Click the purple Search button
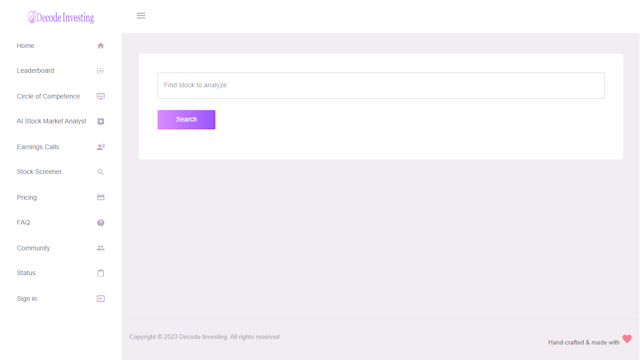The width and height of the screenshot is (640, 360). click(x=186, y=120)
